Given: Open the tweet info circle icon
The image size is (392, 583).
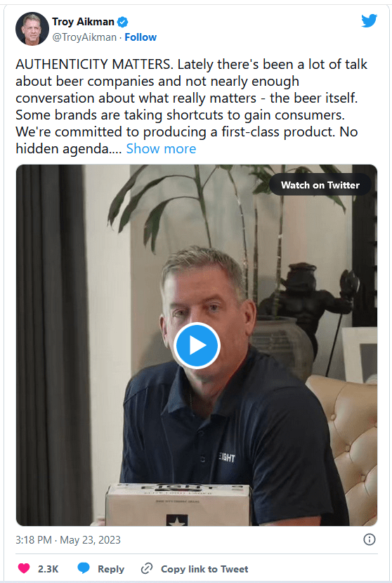Looking at the screenshot, I should (x=370, y=539).
